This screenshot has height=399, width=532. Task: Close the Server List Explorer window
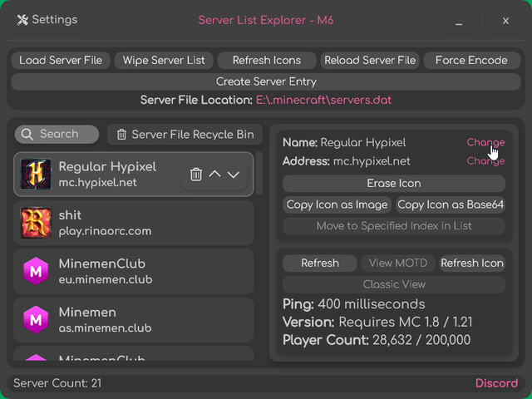tap(505, 21)
